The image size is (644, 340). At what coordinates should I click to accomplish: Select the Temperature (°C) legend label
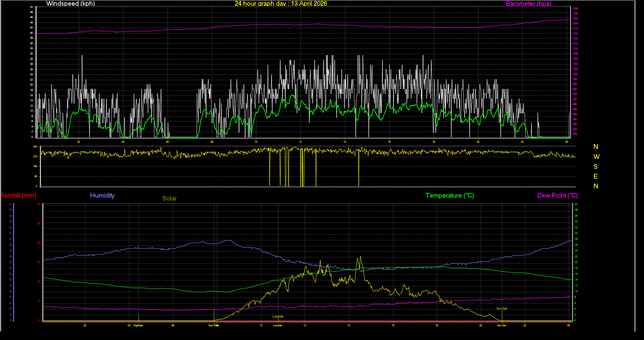(450, 196)
